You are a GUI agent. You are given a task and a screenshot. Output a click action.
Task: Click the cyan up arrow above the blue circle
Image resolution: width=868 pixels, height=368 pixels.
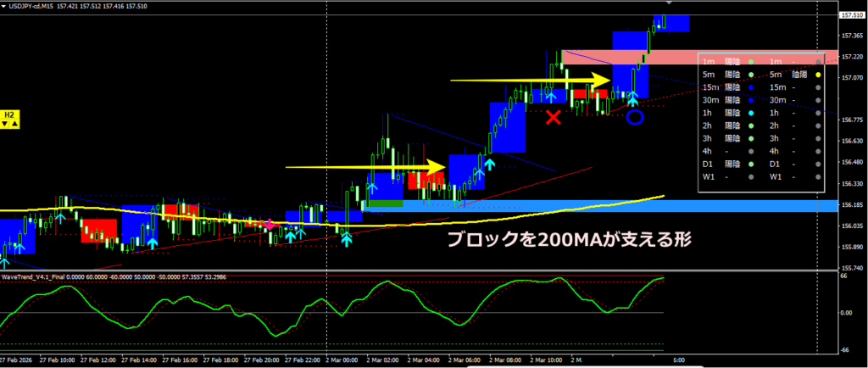click(632, 99)
